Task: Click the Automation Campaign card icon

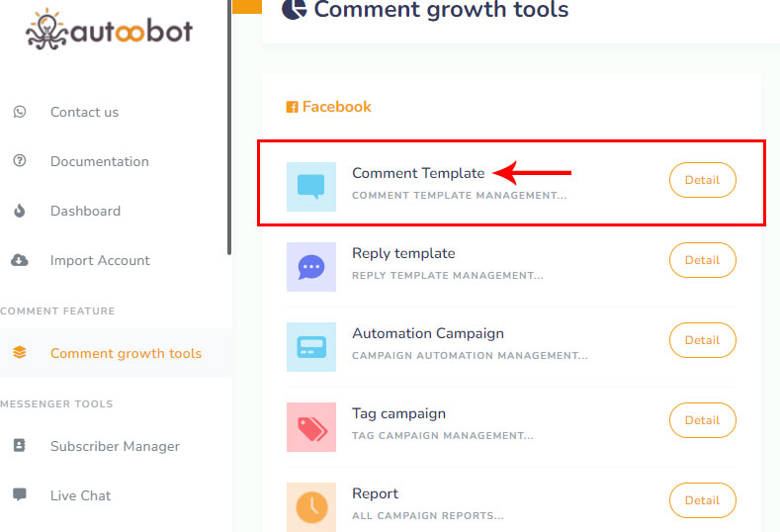Action: (x=311, y=346)
